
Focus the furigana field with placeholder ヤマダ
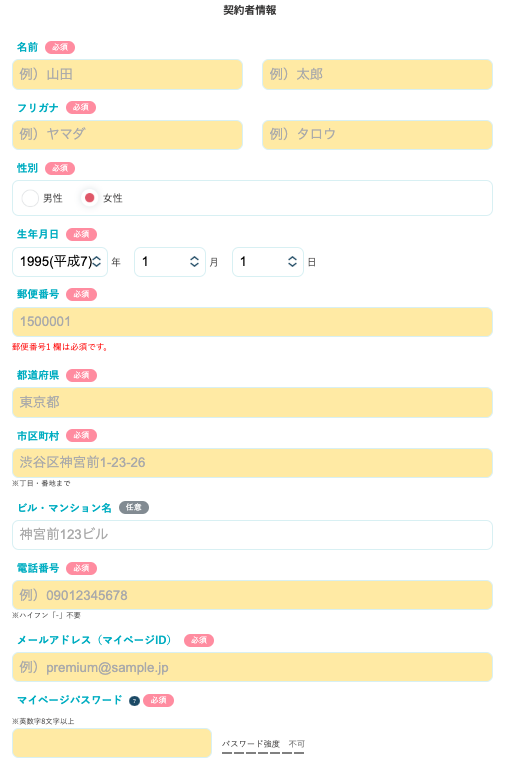127,135
